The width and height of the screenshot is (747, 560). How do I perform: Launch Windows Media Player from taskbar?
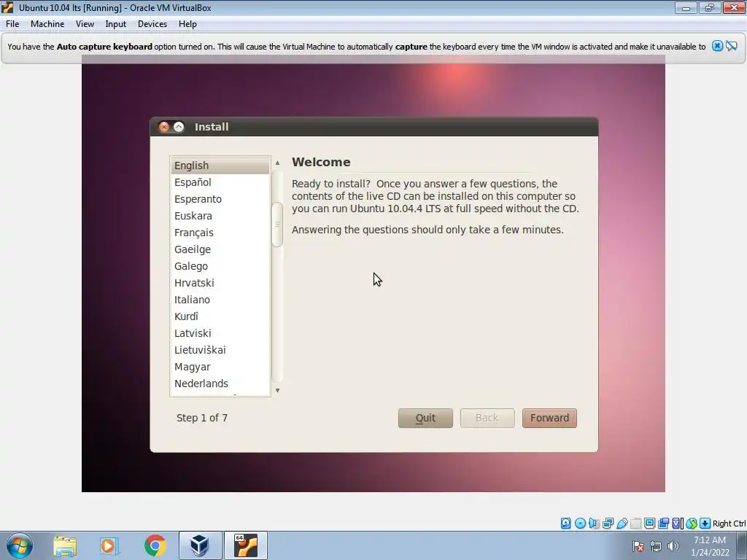(109, 545)
